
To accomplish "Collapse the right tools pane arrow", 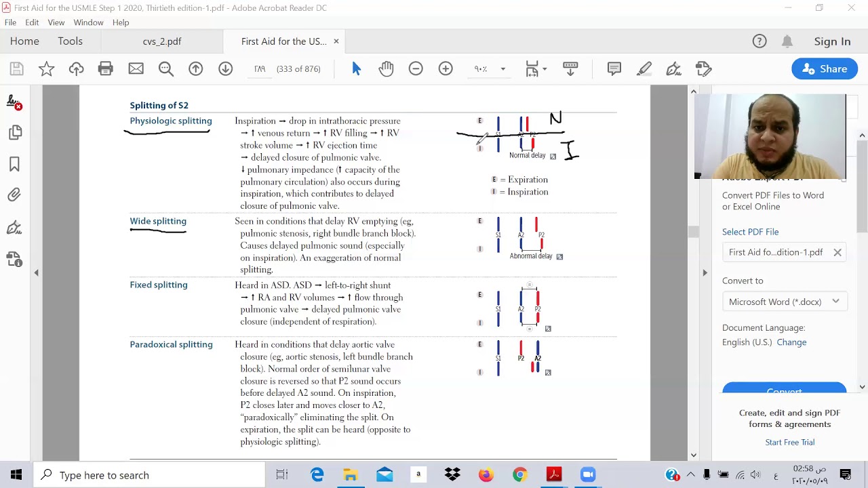I will [705, 272].
